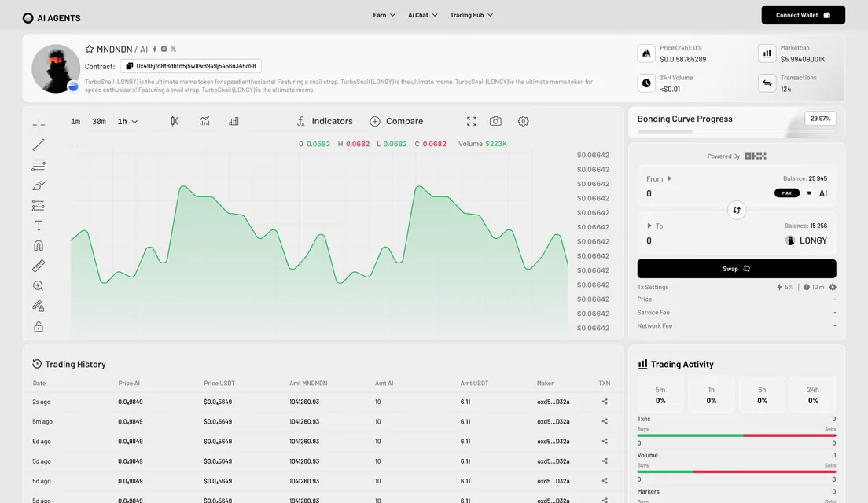Open chart settings gear
Screen dimensions: 868x503
click(523, 121)
